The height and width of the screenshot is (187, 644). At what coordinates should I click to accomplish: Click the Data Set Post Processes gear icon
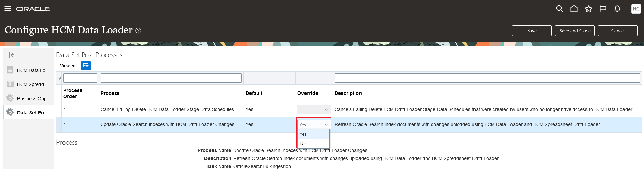[10, 112]
